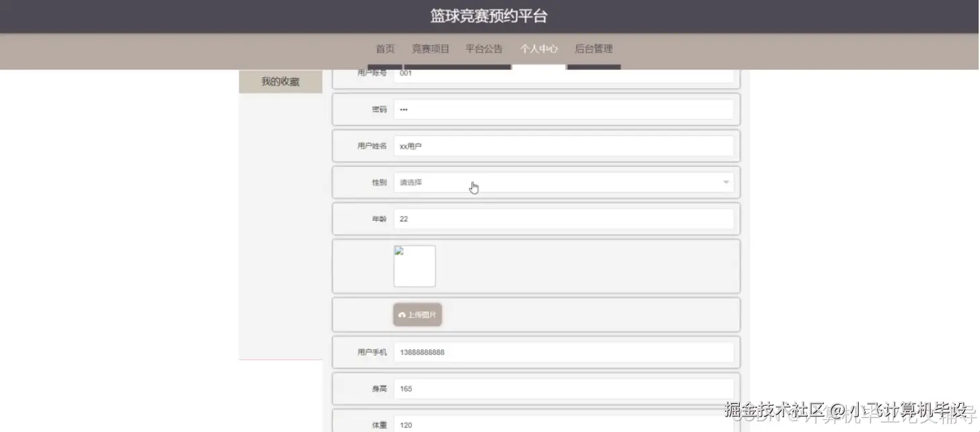Click the 用户姓名 field label

click(x=372, y=146)
